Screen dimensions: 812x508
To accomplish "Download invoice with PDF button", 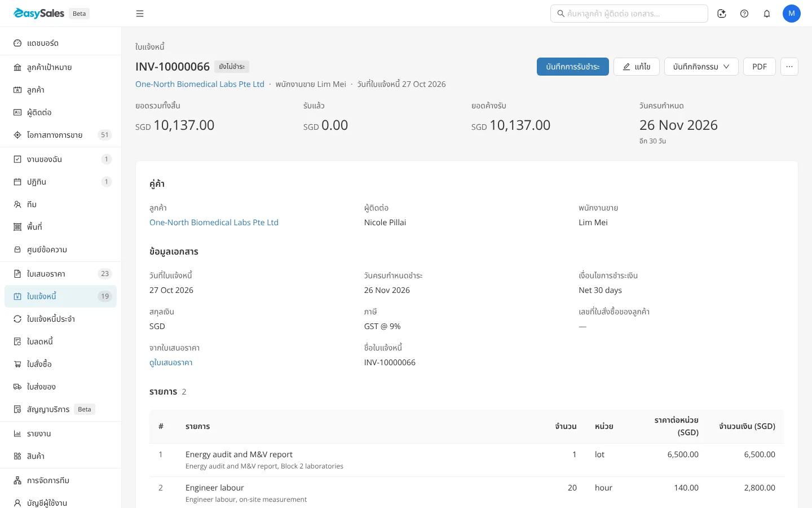I will [760, 67].
